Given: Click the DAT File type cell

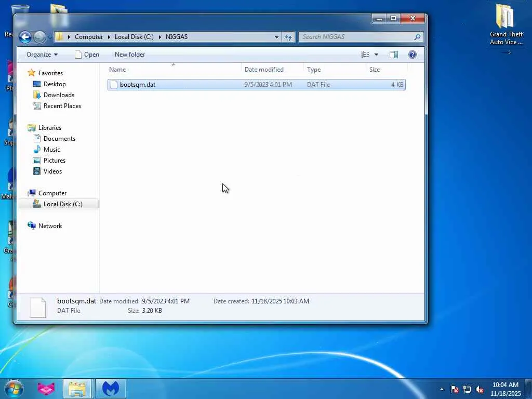Looking at the screenshot, I should [x=318, y=85].
